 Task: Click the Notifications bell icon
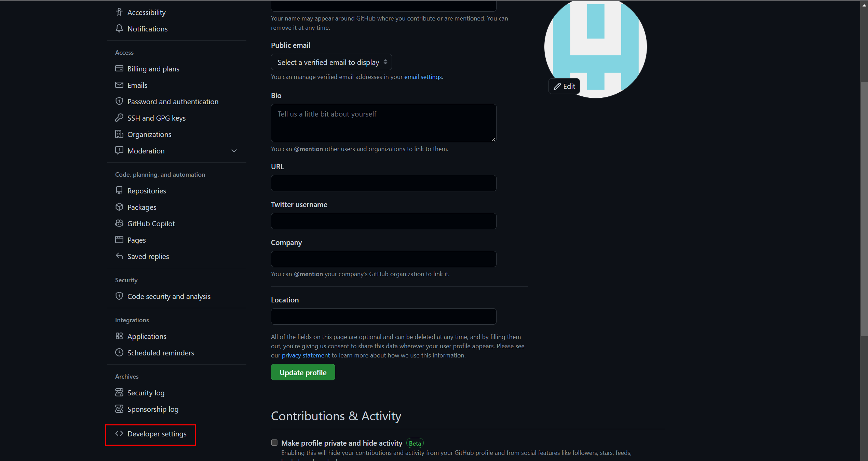coord(119,29)
